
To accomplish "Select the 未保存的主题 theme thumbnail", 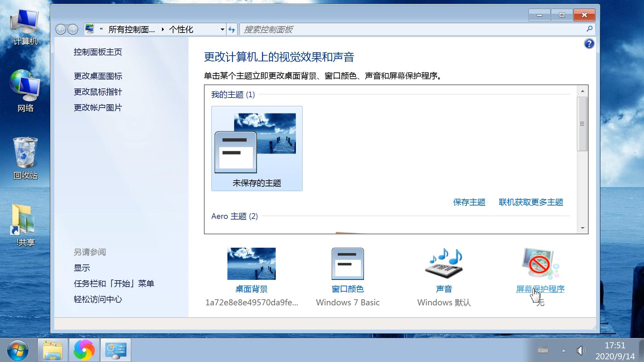I will click(257, 147).
